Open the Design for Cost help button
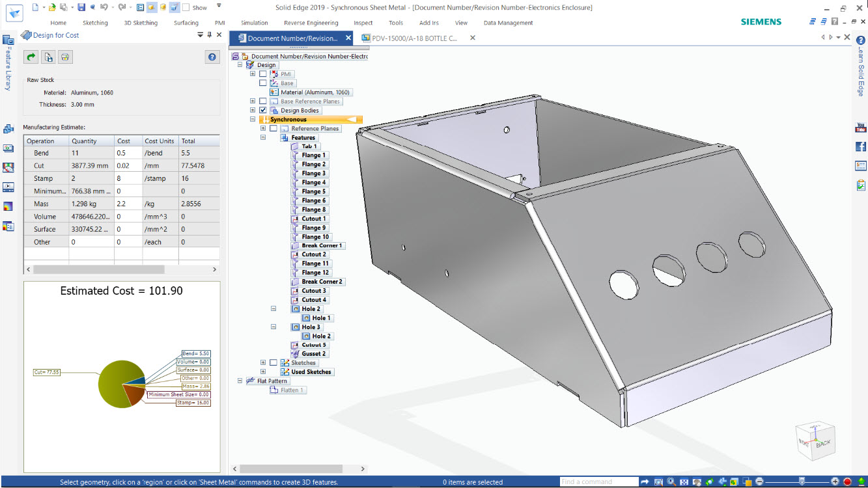This screenshot has height=488, width=868. click(212, 57)
